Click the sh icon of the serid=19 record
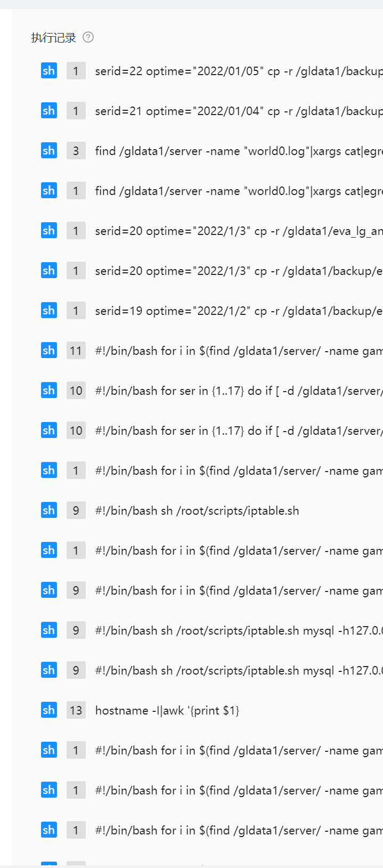383x868 pixels. coord(49,311)
